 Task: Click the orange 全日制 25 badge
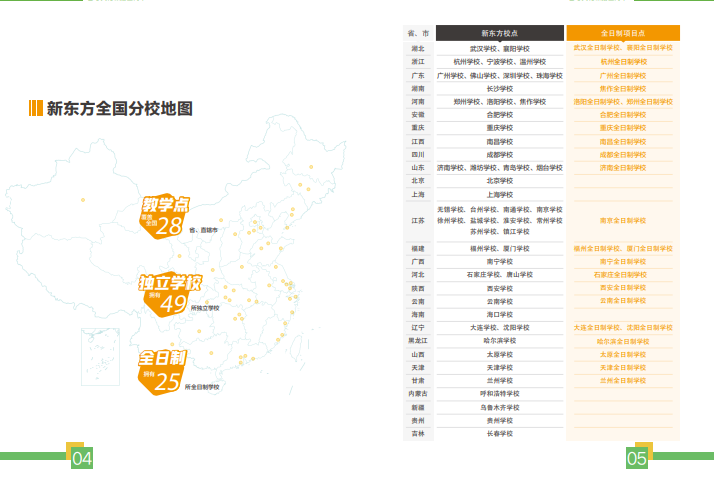pyautogui.click(x=163, y=370)
